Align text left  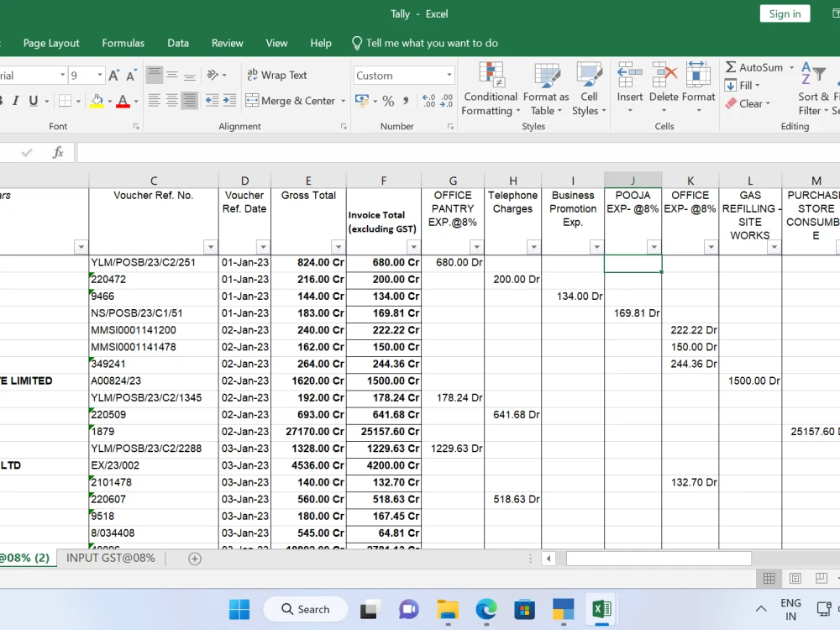tap(155, 101)
